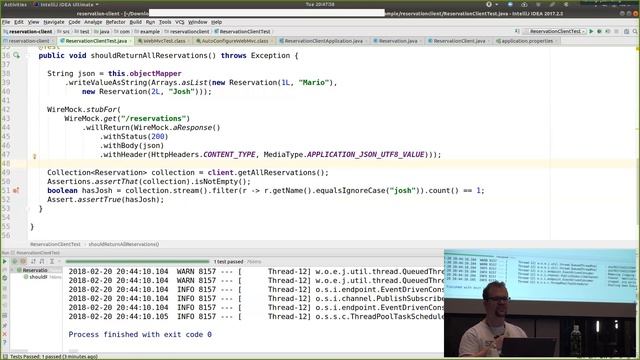Expand the Reservatio... test tree node
This screenshot has height=360, width=640.
13,270
